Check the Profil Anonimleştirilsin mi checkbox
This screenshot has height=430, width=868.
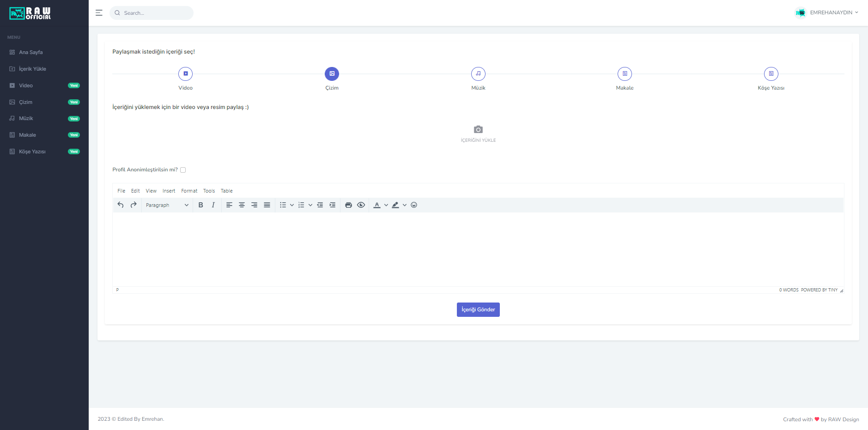183,170
